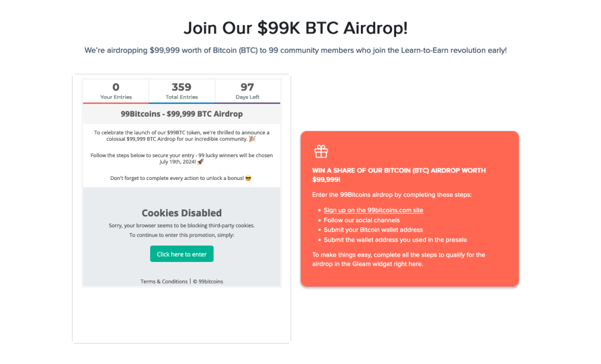This screenshot has height=364, width=601.
Task: Select the Days Left counter tab
Action: click(248, 91)
